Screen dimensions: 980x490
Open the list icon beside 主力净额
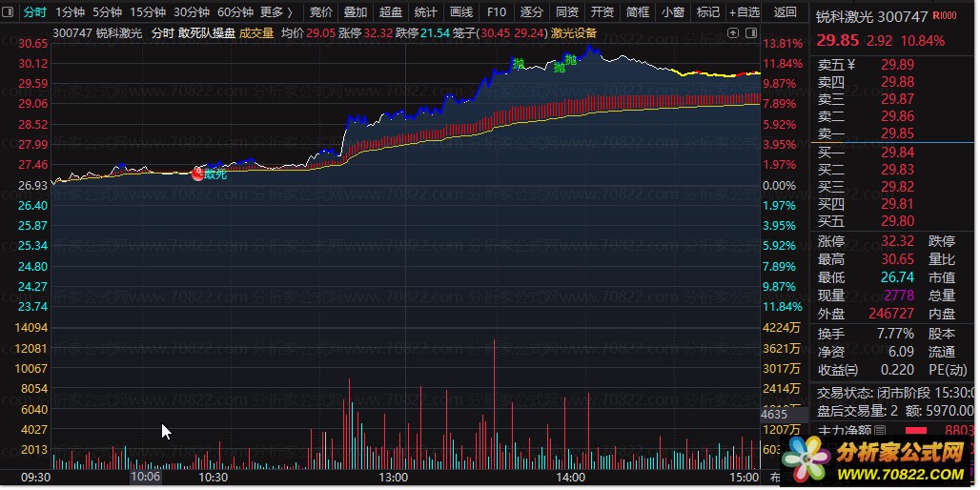pyautogui.click(x=879, y=430)
